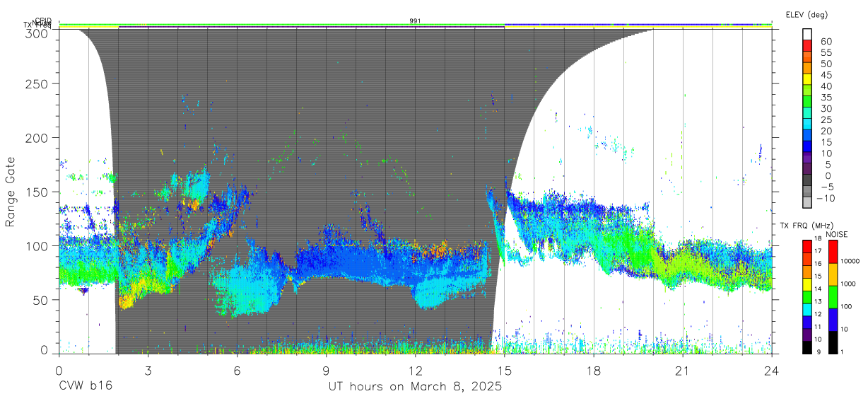868x401 pixels.
Task: Click the 11 label on the TX FRQ scale
Action: [x=818, y=327]
